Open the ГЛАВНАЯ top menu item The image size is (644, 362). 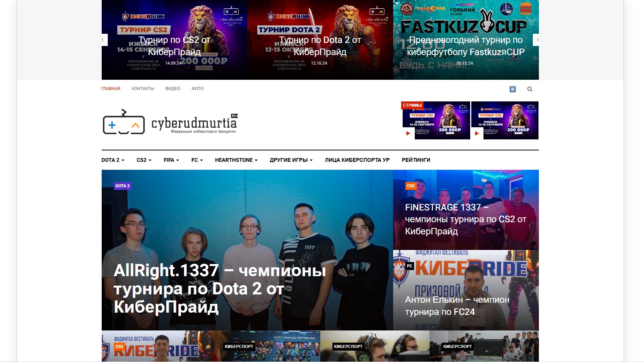click(110, 89)
